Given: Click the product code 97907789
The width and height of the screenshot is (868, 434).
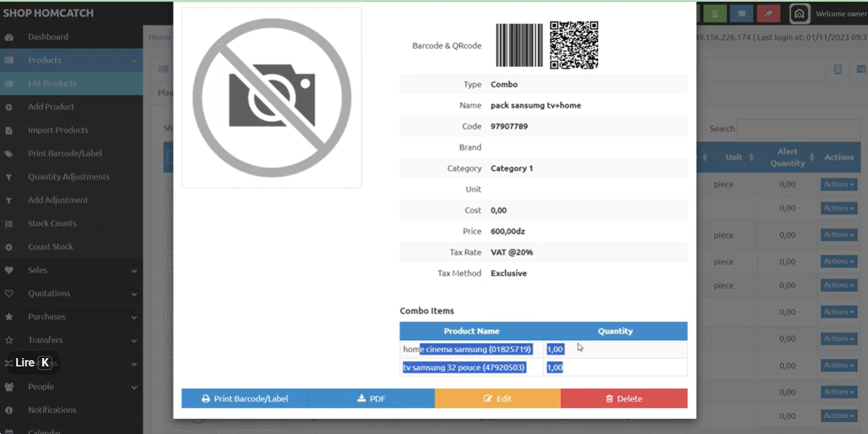Looking at the screenshot, I should (x=509, y=127).
